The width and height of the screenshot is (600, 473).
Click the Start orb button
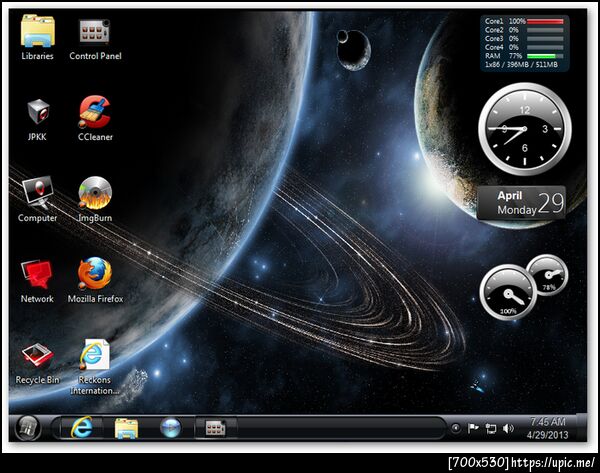28,427
